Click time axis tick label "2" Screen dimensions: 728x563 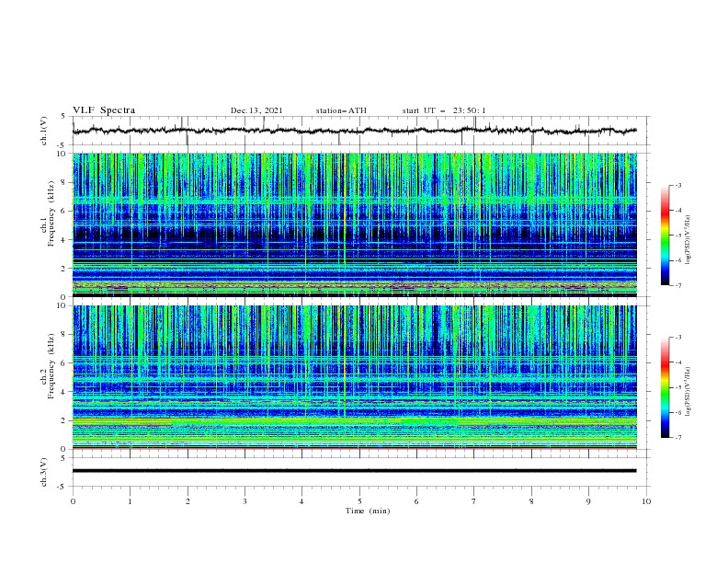pyautogui.click(x=188, y=501)
